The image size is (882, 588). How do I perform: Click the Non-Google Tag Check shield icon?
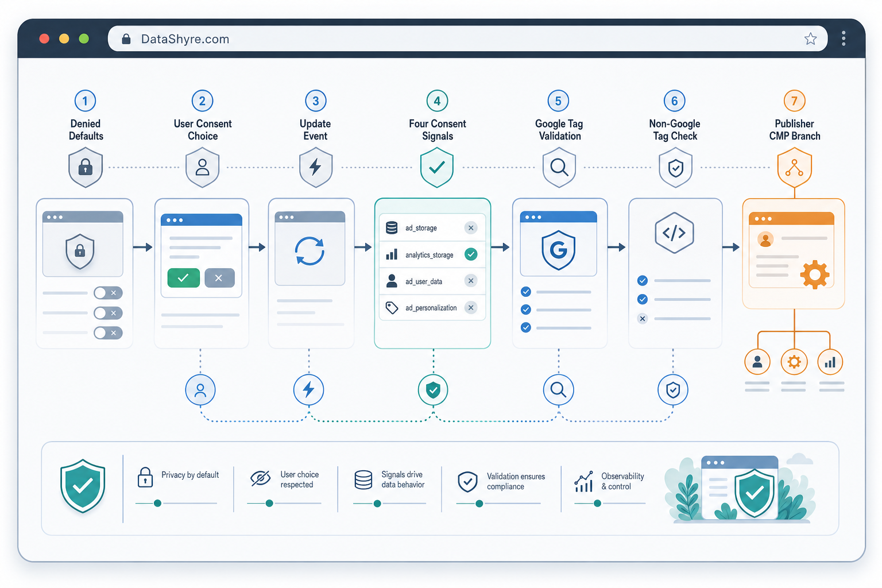(676, 167)
